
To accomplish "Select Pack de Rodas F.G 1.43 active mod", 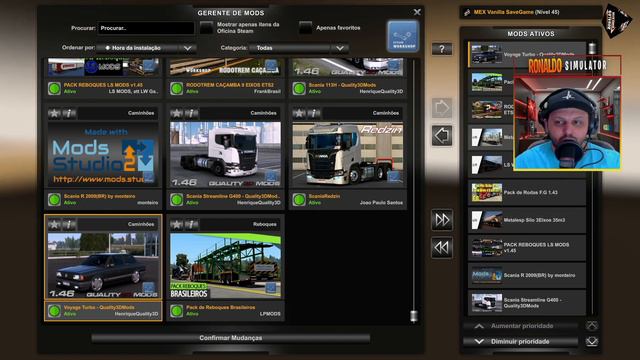I will click(x=527, y=192).
